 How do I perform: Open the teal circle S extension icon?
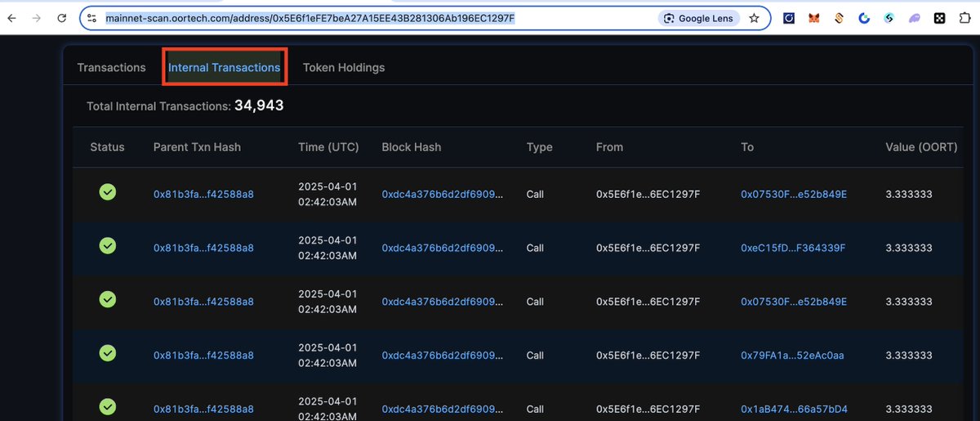point(889,18)
